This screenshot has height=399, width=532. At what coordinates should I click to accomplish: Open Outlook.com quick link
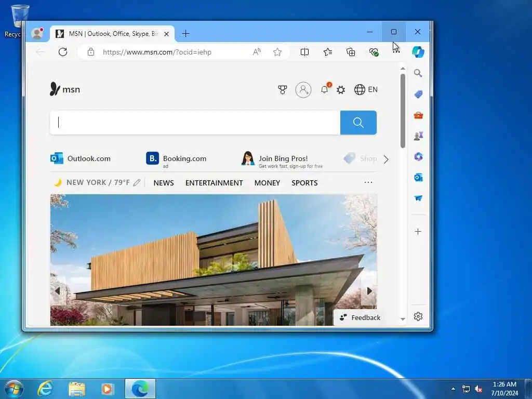81,158
